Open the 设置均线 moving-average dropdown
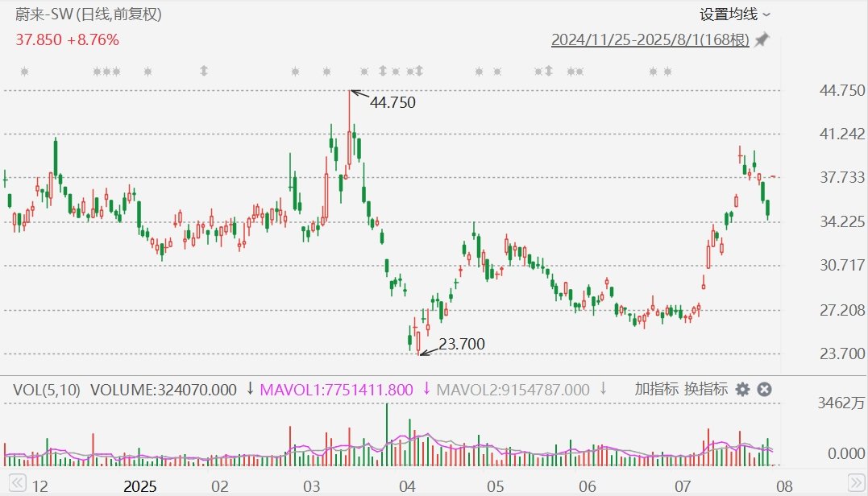 tap(734, 14)
